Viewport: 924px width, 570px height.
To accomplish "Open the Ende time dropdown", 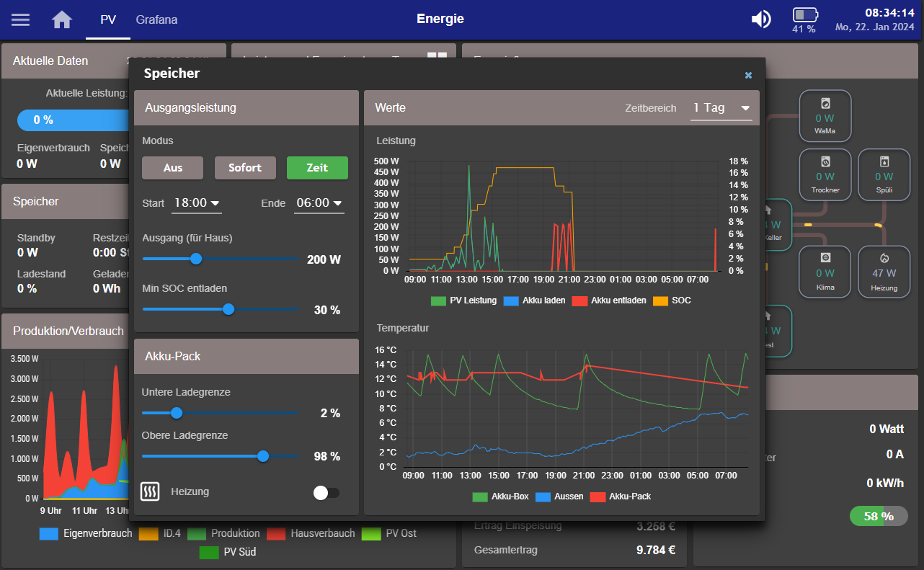I will click(x=319, y=204).
